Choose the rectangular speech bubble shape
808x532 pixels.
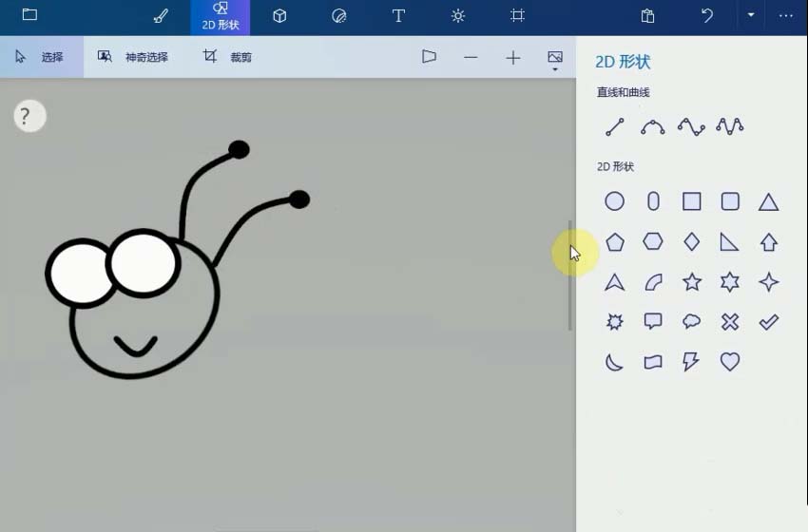[653, 321]
